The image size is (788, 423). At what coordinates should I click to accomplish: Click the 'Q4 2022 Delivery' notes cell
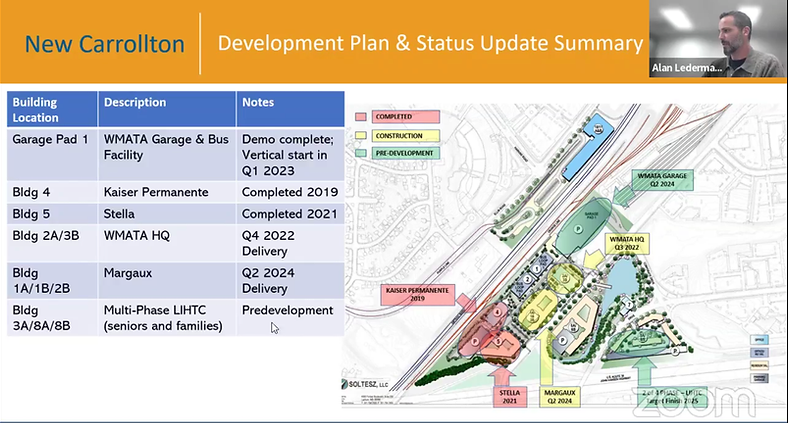click(x=290, y=243)
